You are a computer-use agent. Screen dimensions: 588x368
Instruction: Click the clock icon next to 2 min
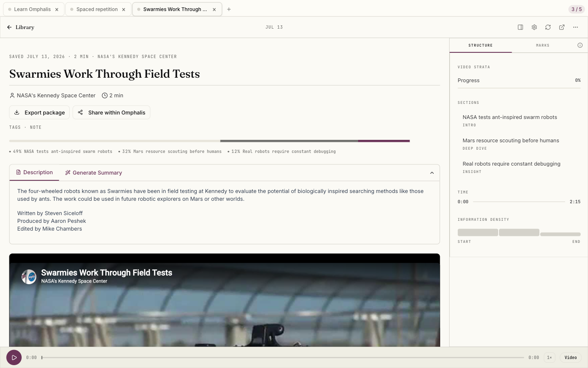pyautogui.click(x=105, y=96)
